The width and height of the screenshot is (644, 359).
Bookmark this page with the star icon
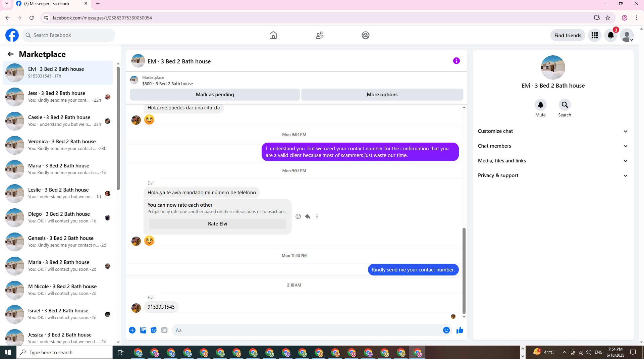coord(608,18)
